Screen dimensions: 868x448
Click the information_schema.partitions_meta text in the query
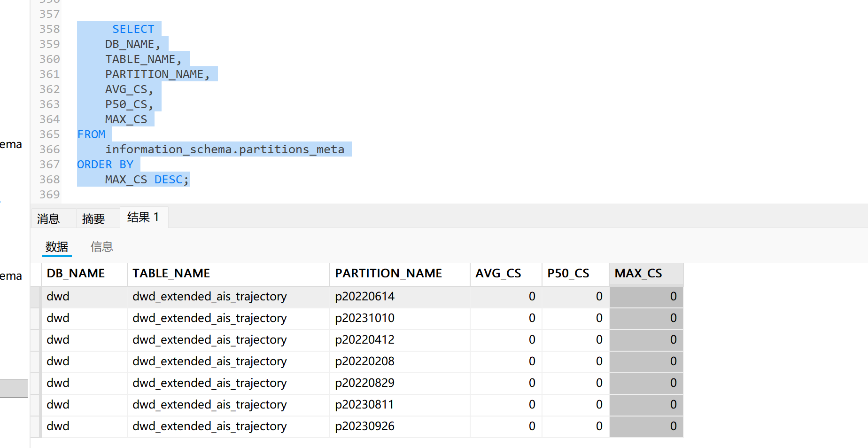pos(225,149)
